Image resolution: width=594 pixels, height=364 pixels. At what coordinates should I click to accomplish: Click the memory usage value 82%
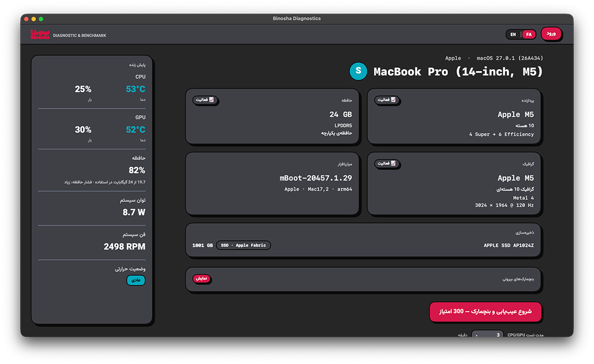click(x=137, y=170)
